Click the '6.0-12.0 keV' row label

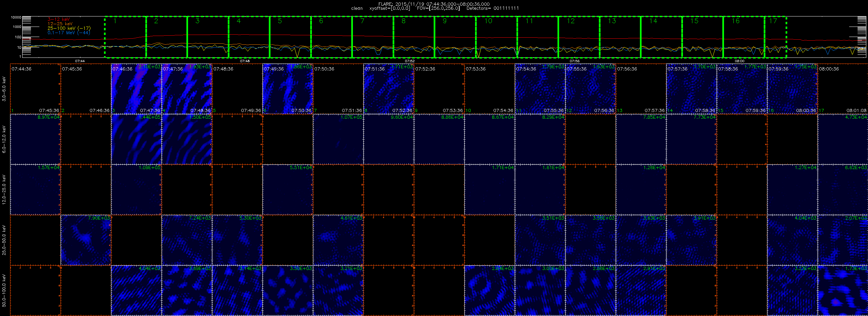[4, 139]
